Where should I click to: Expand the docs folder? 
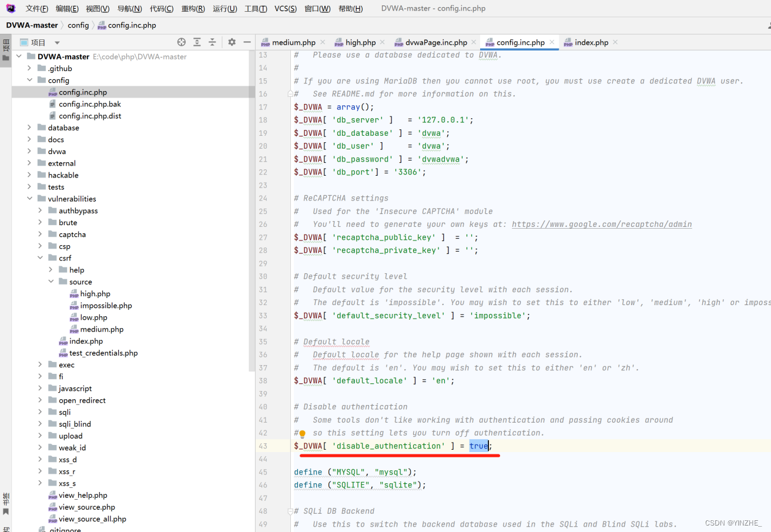pyautogui.click(x=30, y=139)
